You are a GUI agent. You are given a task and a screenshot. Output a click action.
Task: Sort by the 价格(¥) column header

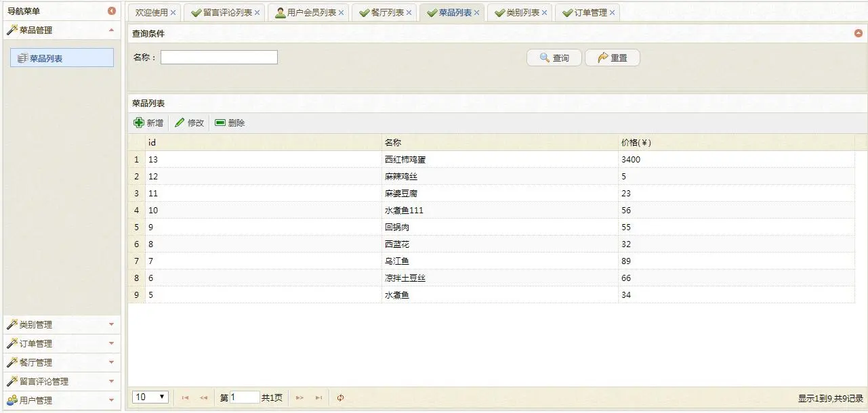pos(737,142)
